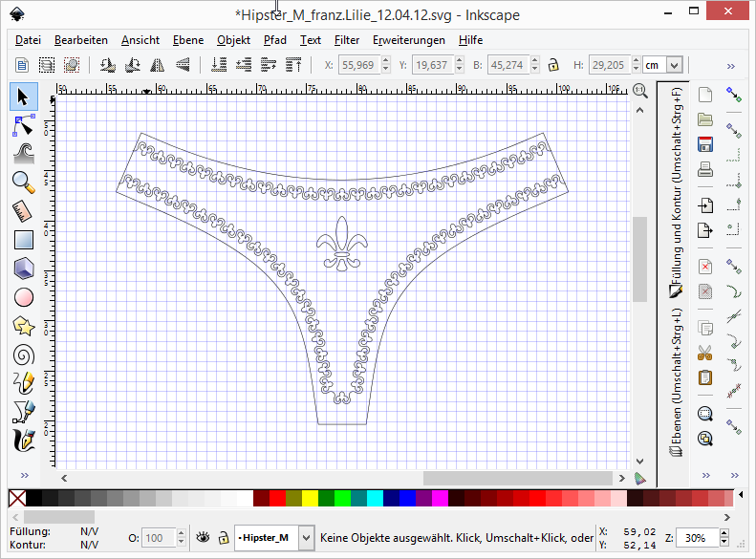Pick the Rectangle tool
Image resolution: width=756 pixels, height=559 pixels.
click(23, 240)
